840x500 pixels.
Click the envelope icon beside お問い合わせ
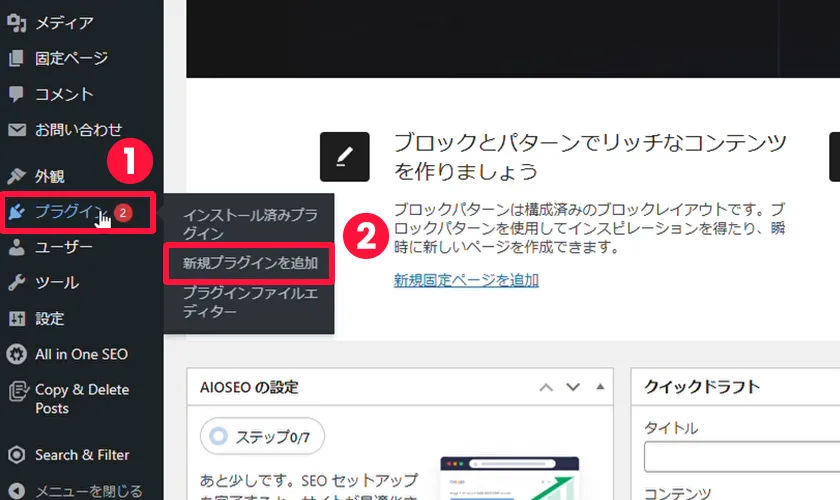(16, 130)
